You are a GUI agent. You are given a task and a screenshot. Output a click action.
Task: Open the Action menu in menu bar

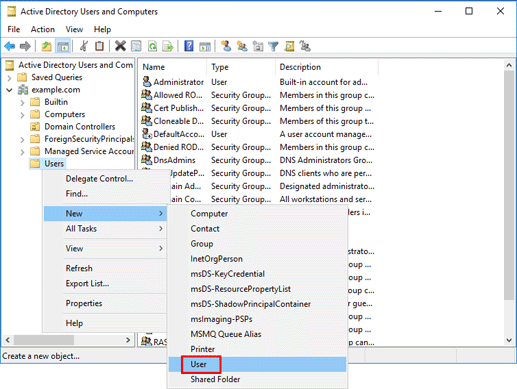coord(43,29)
